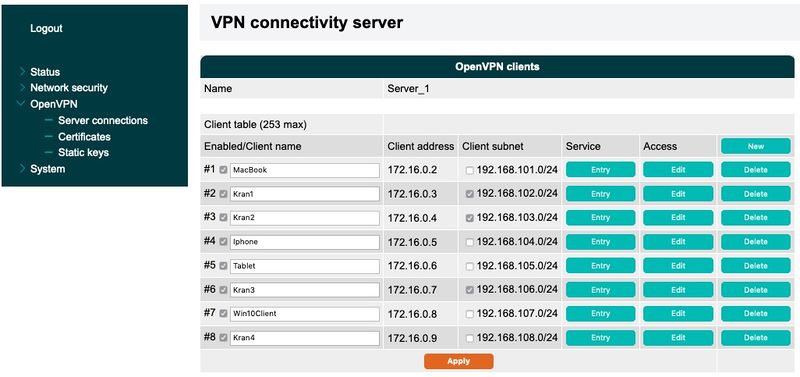800x377 pixels.
Task: Toggle enabled checkbox for Iphone client
Action: pos(223,242)
